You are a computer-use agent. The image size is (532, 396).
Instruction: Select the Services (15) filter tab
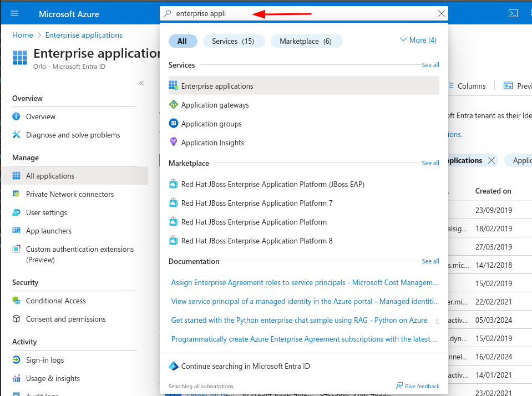pyautogui.click(x=233, y=41)
